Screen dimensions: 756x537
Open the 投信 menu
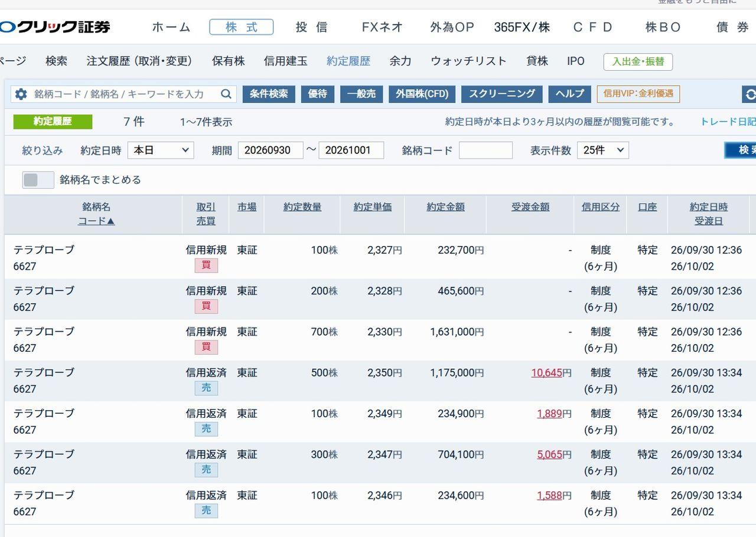pyautogui.click(x=312, y=27)
